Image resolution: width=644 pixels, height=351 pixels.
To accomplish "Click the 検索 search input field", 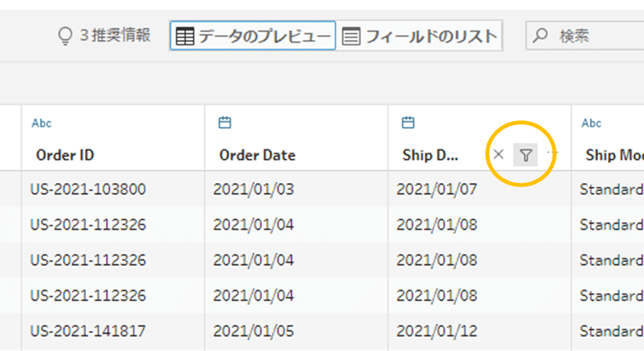I will (x=594, y=36).
